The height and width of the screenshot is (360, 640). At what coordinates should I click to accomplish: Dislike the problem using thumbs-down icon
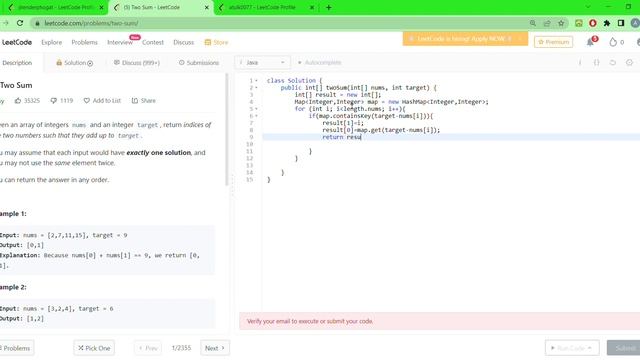pos(53,100)
